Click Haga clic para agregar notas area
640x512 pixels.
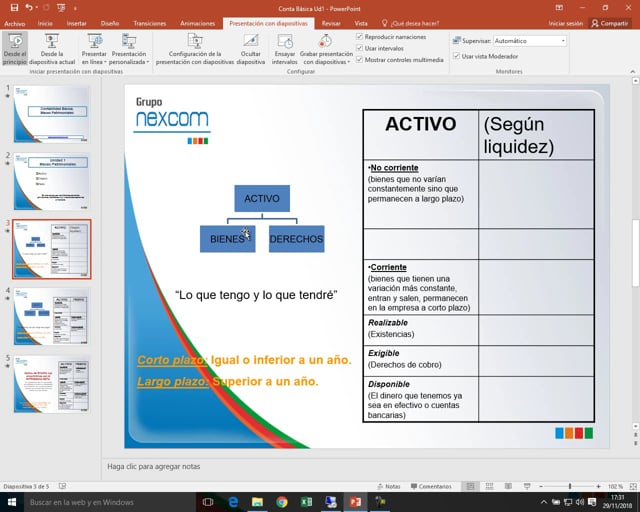153,466
